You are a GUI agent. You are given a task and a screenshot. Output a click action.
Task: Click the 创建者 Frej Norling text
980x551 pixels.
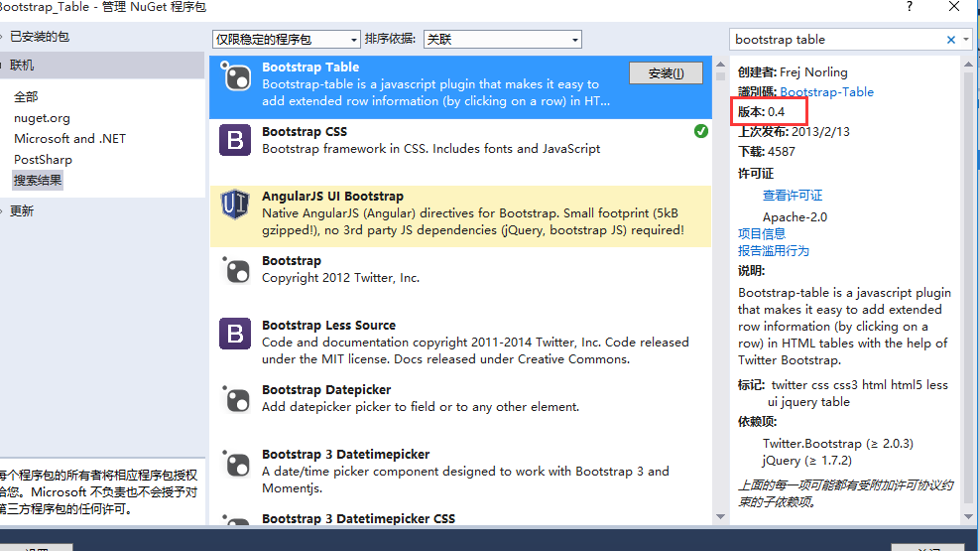[x=793, y=71]
